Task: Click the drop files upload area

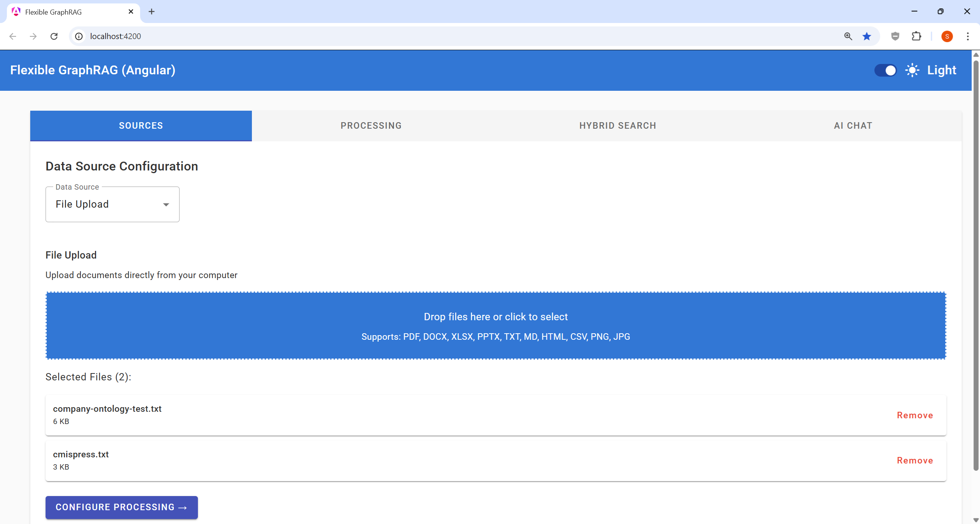Action: [x=495, y=326]
